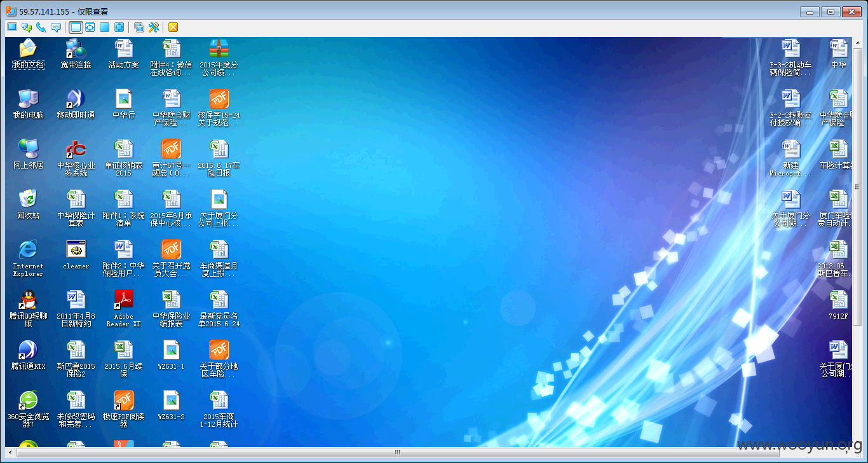The width and height of the screenshot is (868, 463).
Task: Open the 车商渠道月度上报 Excel file
Action: [x=219, y=258]
